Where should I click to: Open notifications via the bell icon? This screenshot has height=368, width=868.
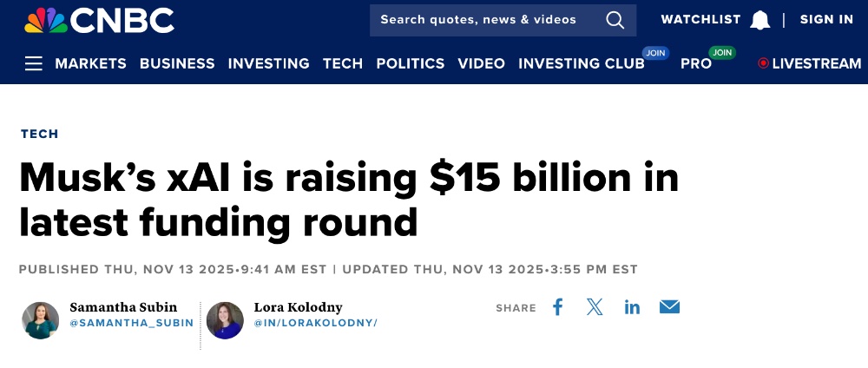pyautogui.click(x=760, y=20)
